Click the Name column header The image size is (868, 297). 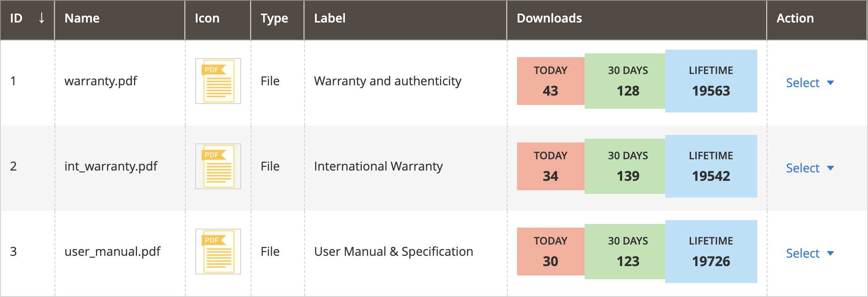tap(82, 18)
